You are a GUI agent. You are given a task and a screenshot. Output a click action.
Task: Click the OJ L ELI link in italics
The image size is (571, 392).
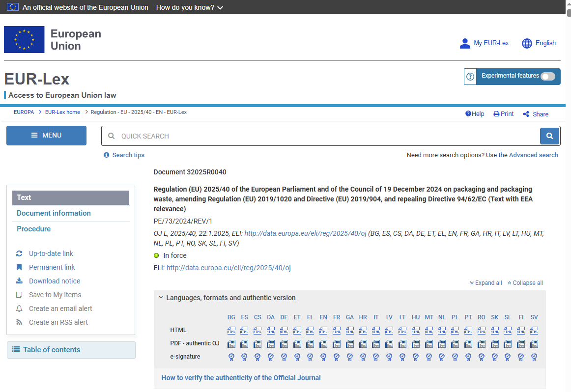(x=305, y=234)
